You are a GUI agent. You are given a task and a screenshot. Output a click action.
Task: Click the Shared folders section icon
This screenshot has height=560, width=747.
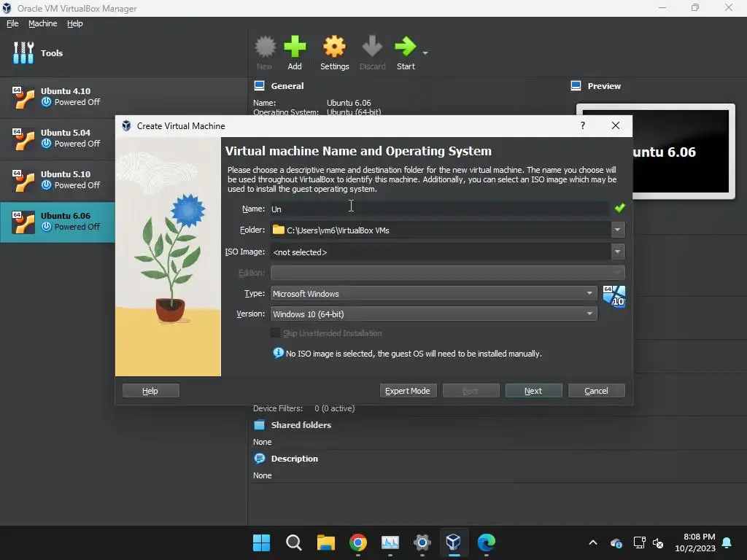point(259,425)
